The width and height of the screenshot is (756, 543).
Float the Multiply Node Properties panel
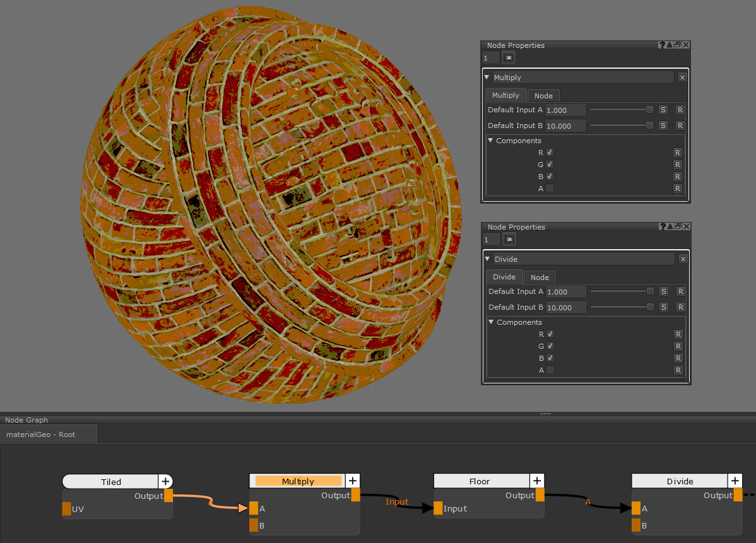pos(677,45)
